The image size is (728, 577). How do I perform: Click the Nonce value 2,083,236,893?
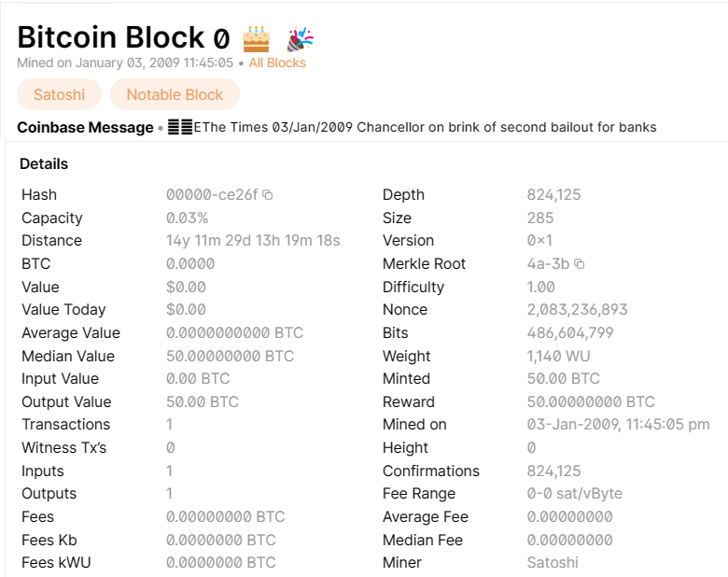(x=577, y=309)
